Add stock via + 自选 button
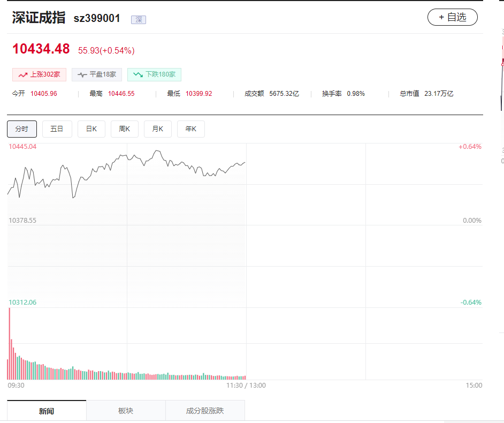Viewport: 504px width, 423px height. point(452,17)
